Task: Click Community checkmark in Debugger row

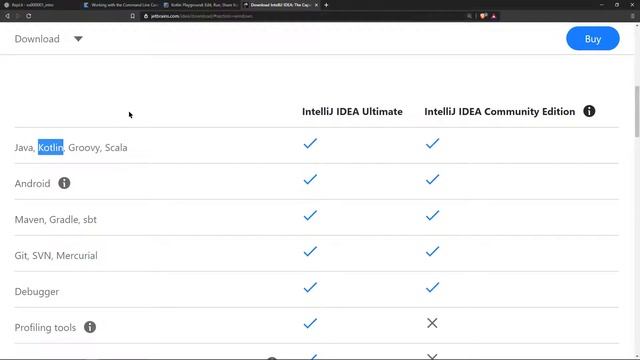Action: tap(432, 287)
